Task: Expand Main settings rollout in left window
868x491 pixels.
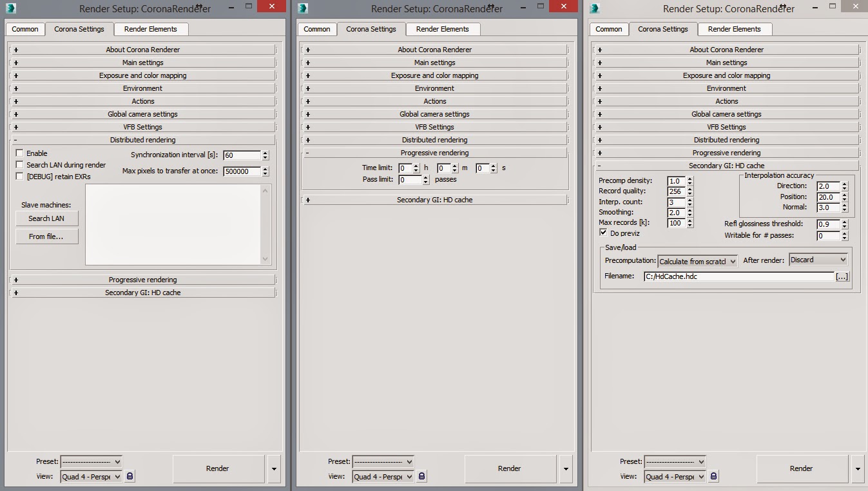Action: 143,63
